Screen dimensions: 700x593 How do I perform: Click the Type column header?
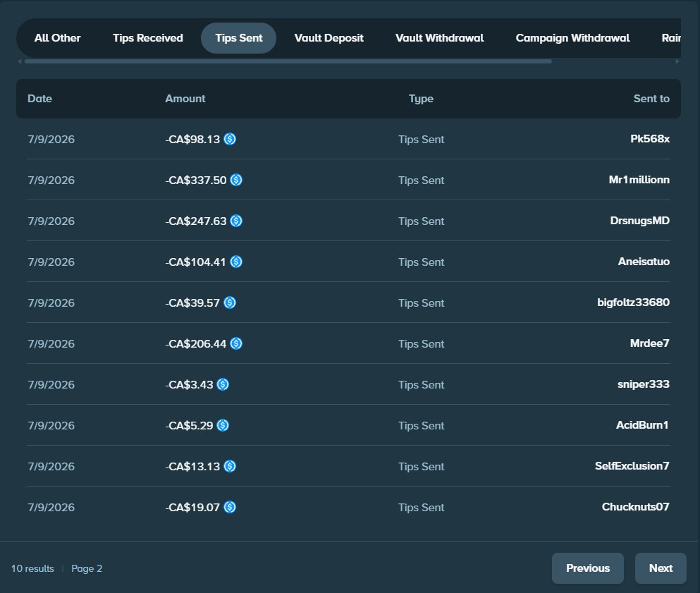coord(421,99)
